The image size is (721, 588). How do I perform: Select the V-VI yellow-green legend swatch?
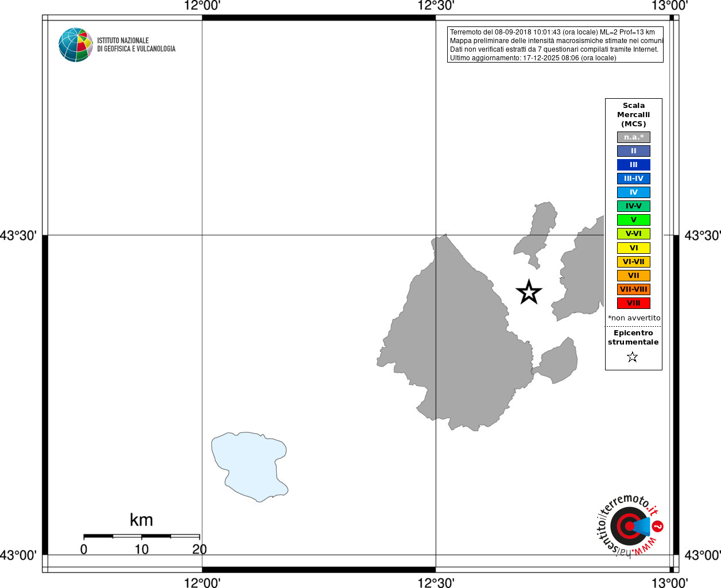634,234
